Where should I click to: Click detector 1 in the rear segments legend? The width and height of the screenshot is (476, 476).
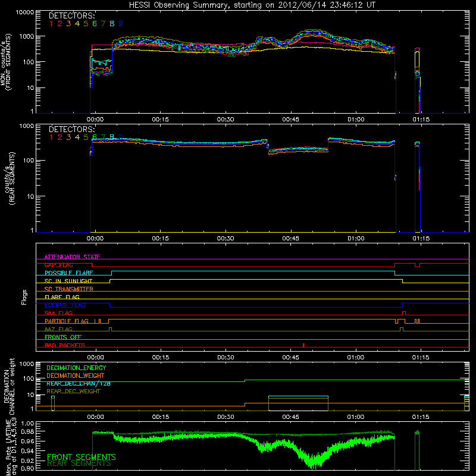(x=51, y=137)
